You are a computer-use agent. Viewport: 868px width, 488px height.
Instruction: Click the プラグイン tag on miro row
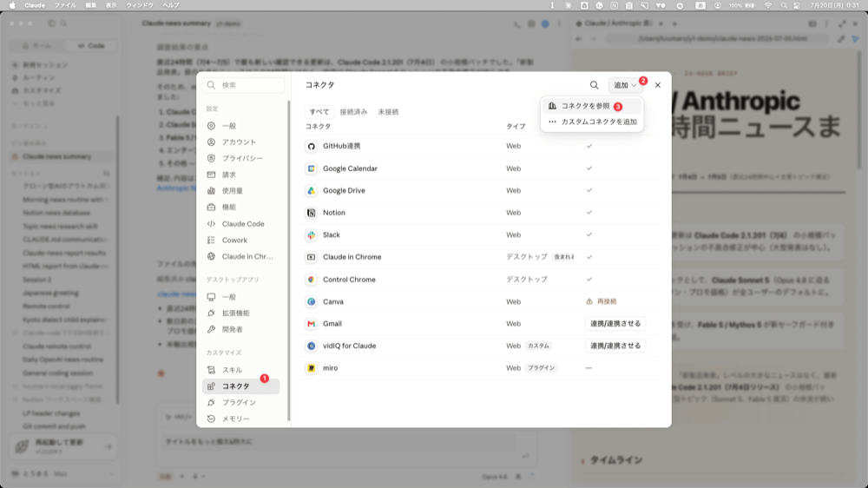click(541, 368)
